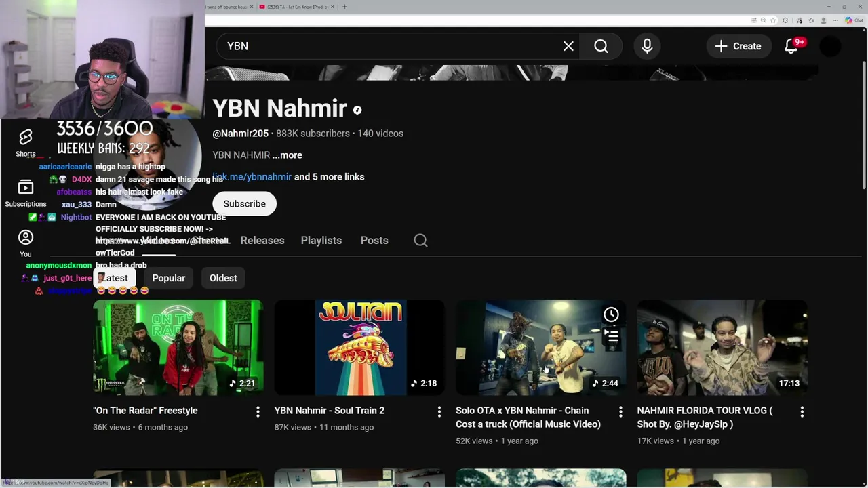Switch to the Posts tab
The width and height of the screenshot is (868, 488).
pos(374,241)
